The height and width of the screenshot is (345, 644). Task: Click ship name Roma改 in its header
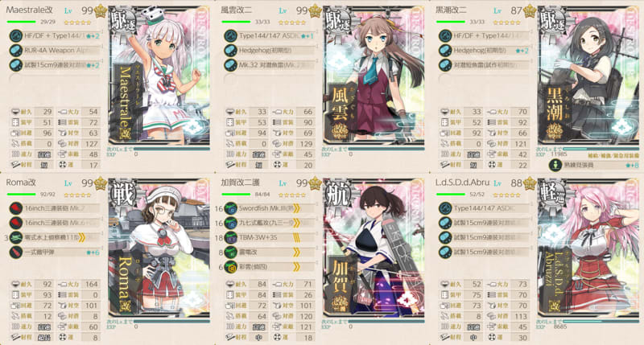tap(21, 183)
